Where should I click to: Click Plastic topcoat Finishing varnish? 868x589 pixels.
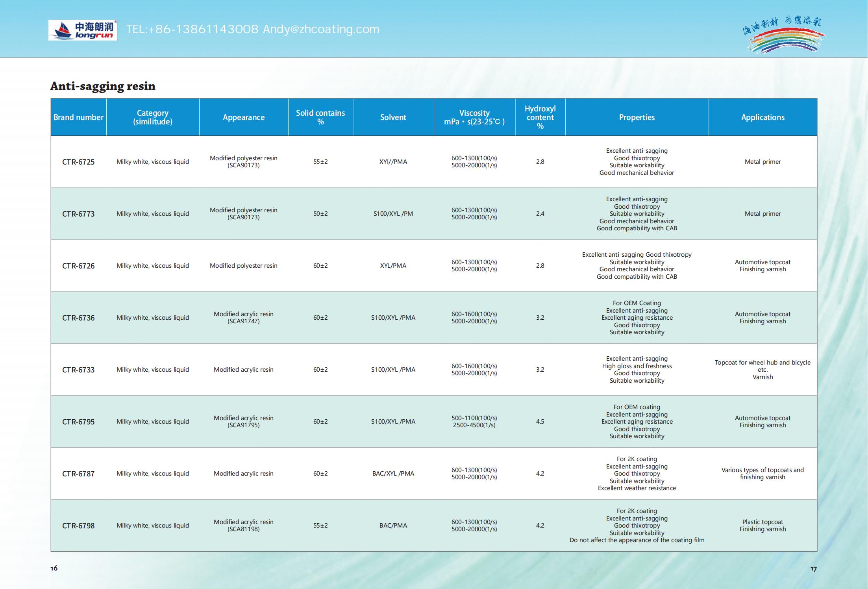click(x=763, y=526)
